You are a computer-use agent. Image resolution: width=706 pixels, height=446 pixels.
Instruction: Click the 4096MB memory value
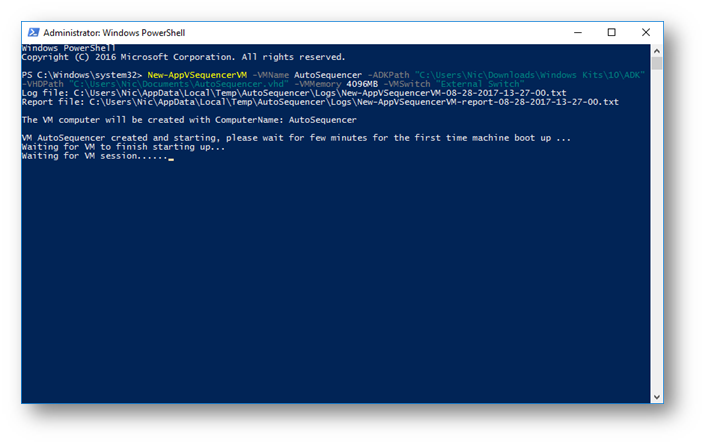(362, 84)
